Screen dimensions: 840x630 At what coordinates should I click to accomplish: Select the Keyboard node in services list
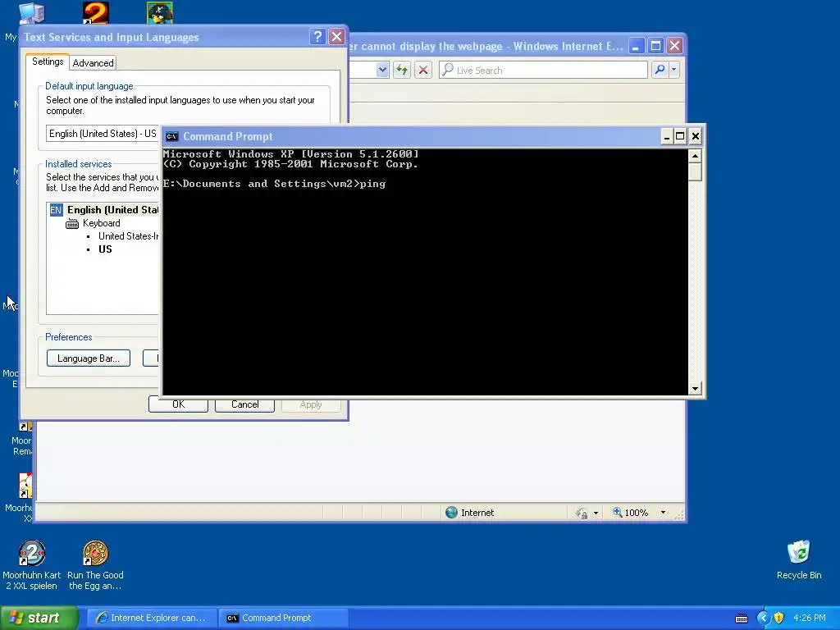101,223
